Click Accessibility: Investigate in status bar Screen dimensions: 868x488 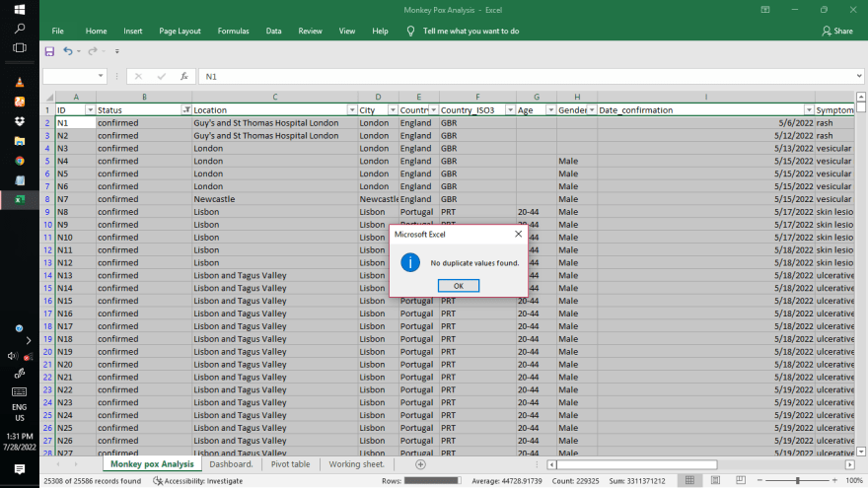198,481
